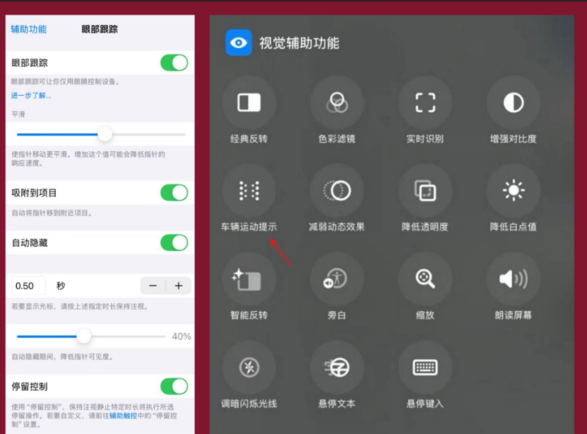Decrease seconds with the minus button
The height and width of the screenshot is (434, 587).
coord(153,286)
